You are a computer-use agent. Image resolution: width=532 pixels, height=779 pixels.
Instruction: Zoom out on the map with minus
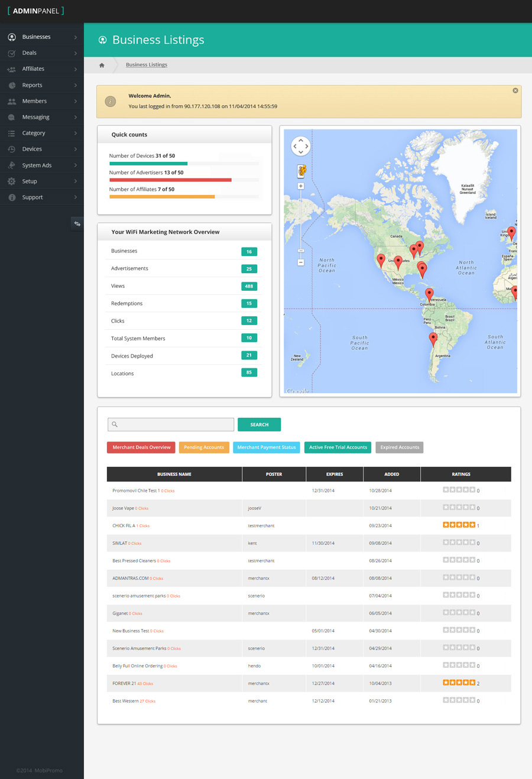(x=301, y=262)
